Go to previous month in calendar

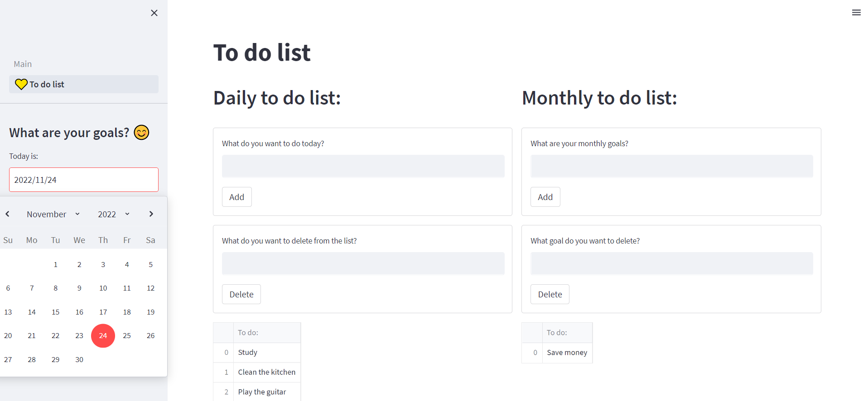8,214
